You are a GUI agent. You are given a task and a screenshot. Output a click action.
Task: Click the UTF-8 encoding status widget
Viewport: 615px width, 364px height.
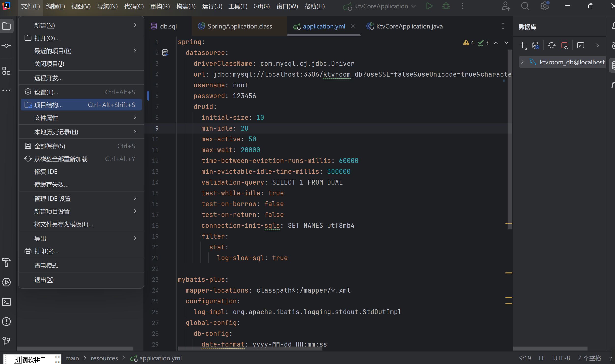[561, 358]
